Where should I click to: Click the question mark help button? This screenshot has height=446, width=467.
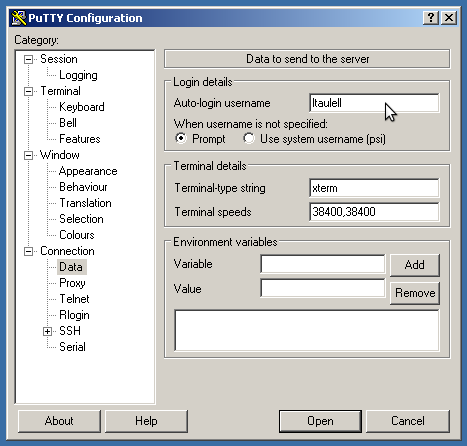point(431,18)
